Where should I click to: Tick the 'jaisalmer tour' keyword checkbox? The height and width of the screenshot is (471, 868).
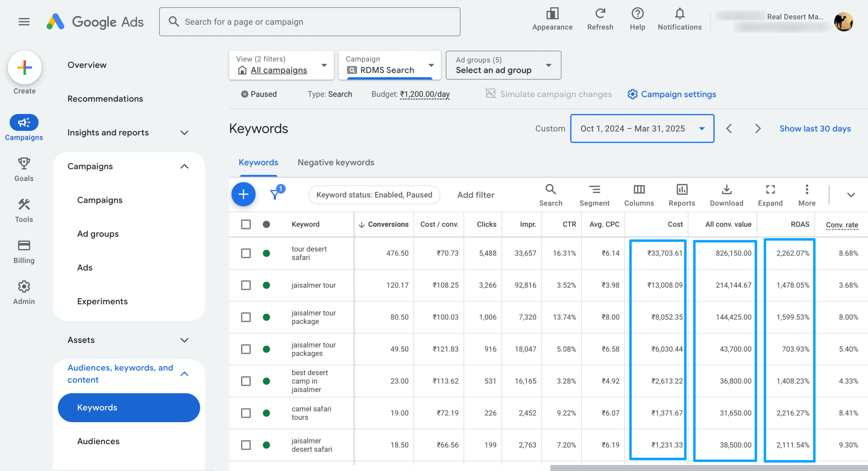pos(246,285)
